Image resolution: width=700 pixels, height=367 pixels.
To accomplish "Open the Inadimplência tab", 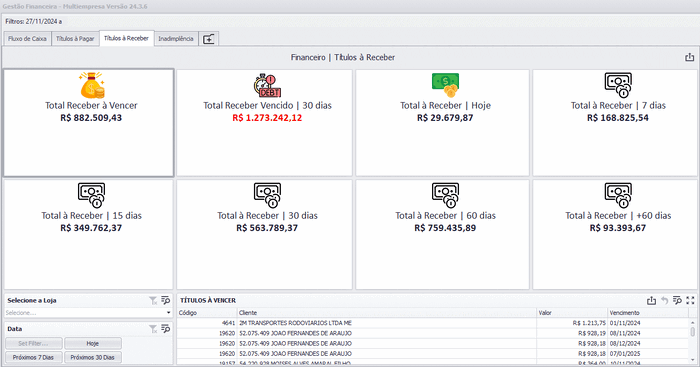I will (x=176, y=39).
